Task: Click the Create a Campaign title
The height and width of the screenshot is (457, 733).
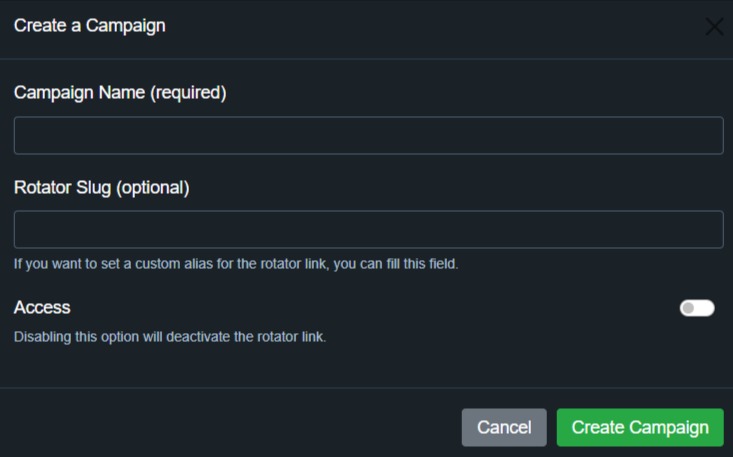Action: pos(90,26)
